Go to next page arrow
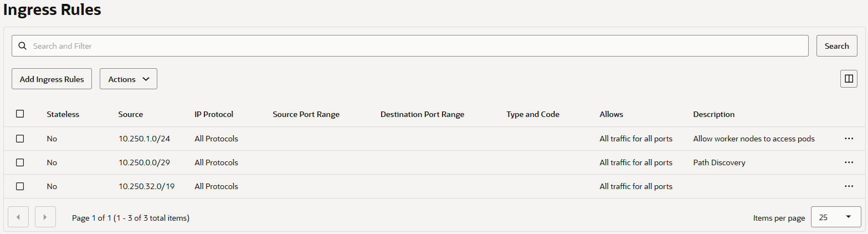 45,217
